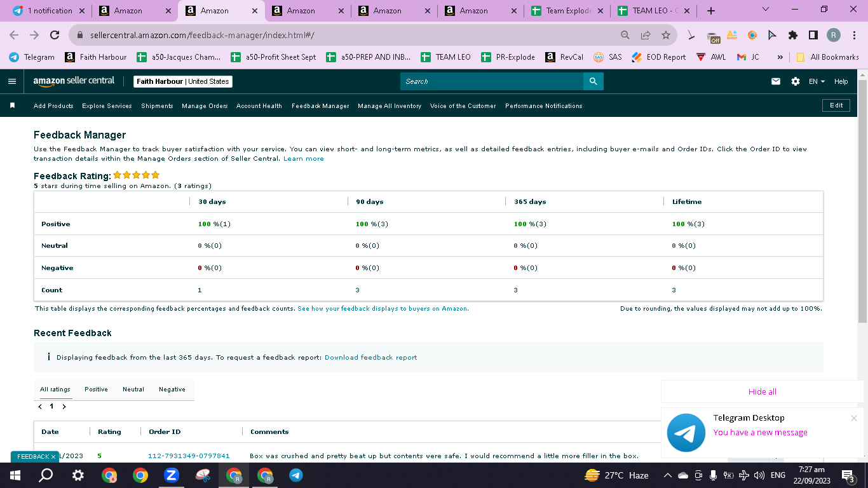The image size is (868, 488).
Task: Open the Seller Central hamburger menu
Action: click(12, 81)
